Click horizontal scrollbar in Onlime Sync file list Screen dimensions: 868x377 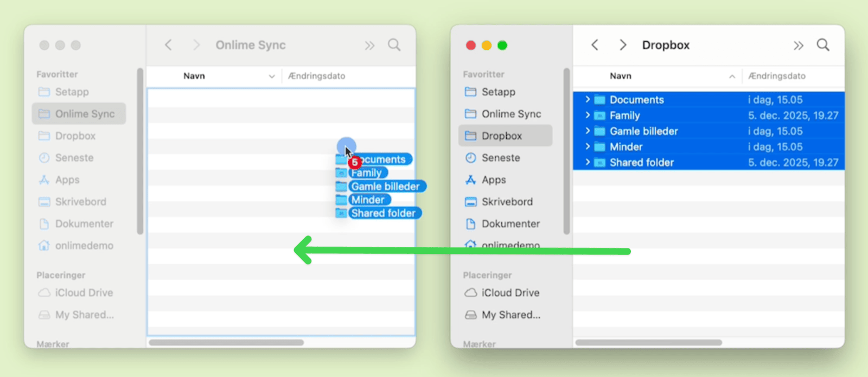pos(227,342)
